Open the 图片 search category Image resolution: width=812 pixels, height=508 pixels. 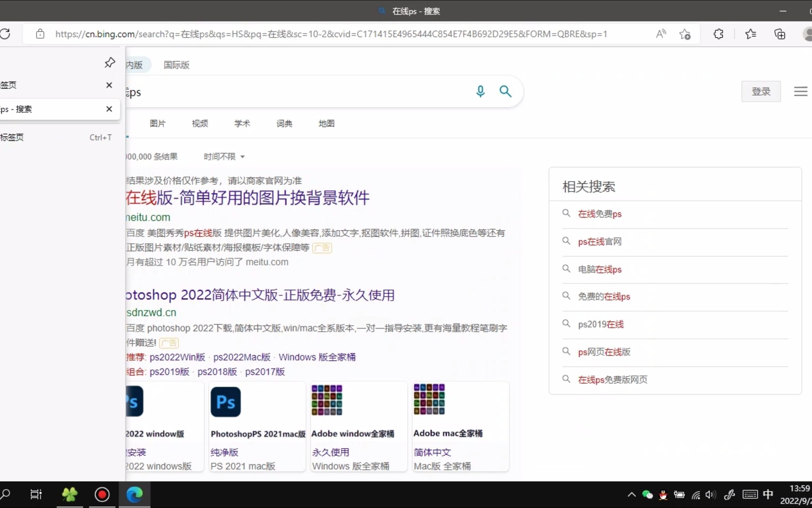158,123
